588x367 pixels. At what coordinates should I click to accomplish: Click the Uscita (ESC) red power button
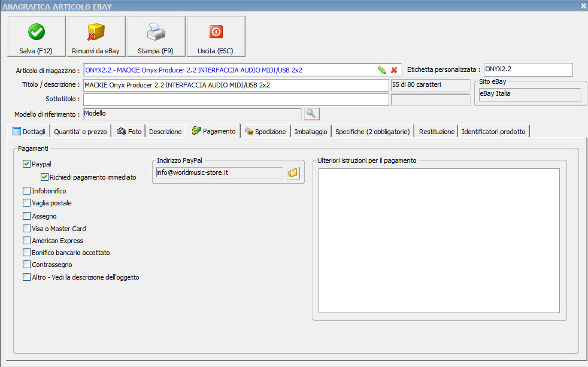click(216, 37)
